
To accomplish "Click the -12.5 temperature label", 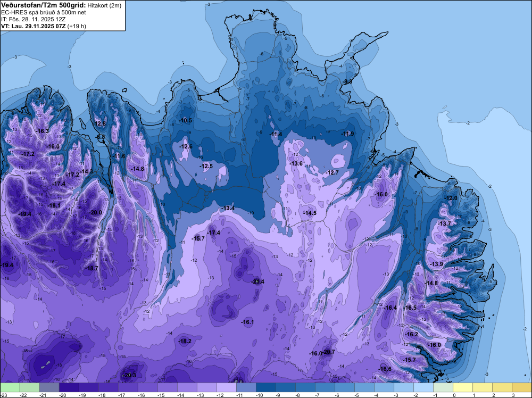I will pos(206,166).
